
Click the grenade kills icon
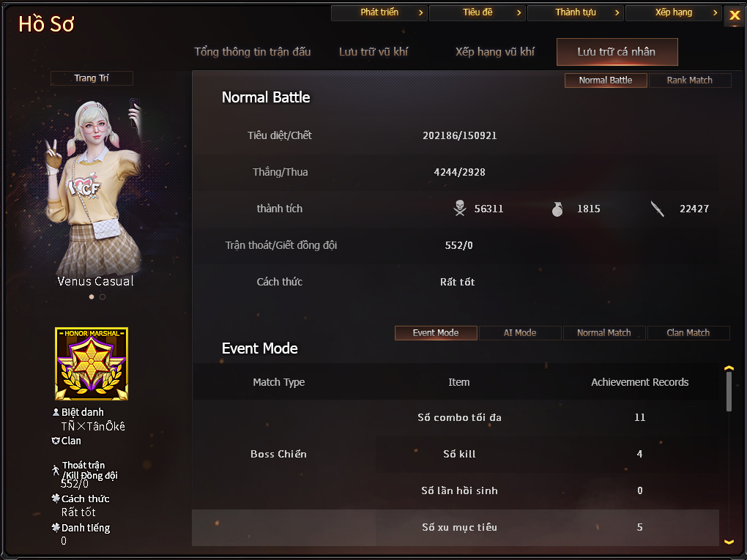tap(557, 209)
